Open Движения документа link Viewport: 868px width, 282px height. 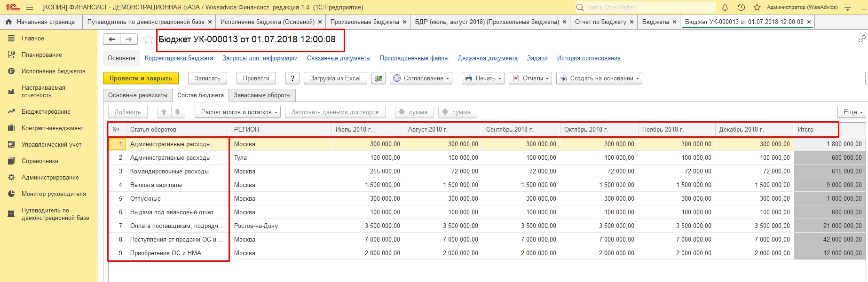point(488,58)
